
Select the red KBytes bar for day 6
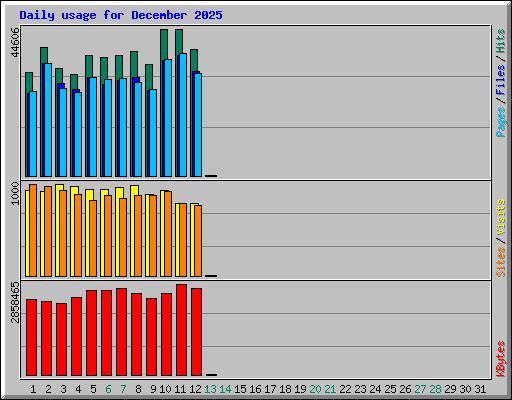pyautogui.click(x=106, y=333)
